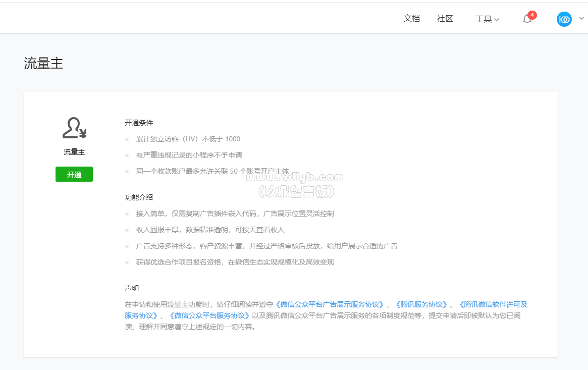This screenshot has width=588, height=370.
Task: Select text 有严重违规记录的小程序不予申请
Action: point(189,155)
